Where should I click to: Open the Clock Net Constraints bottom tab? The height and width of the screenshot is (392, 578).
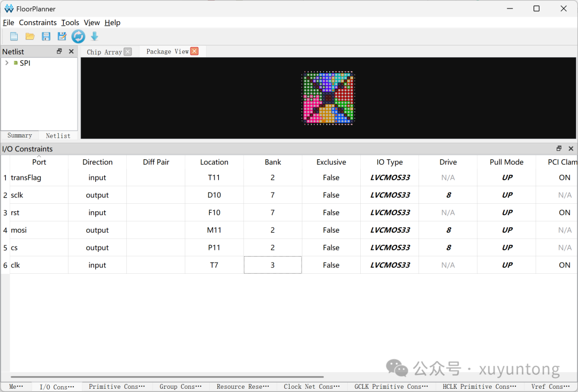click(312, 387)
